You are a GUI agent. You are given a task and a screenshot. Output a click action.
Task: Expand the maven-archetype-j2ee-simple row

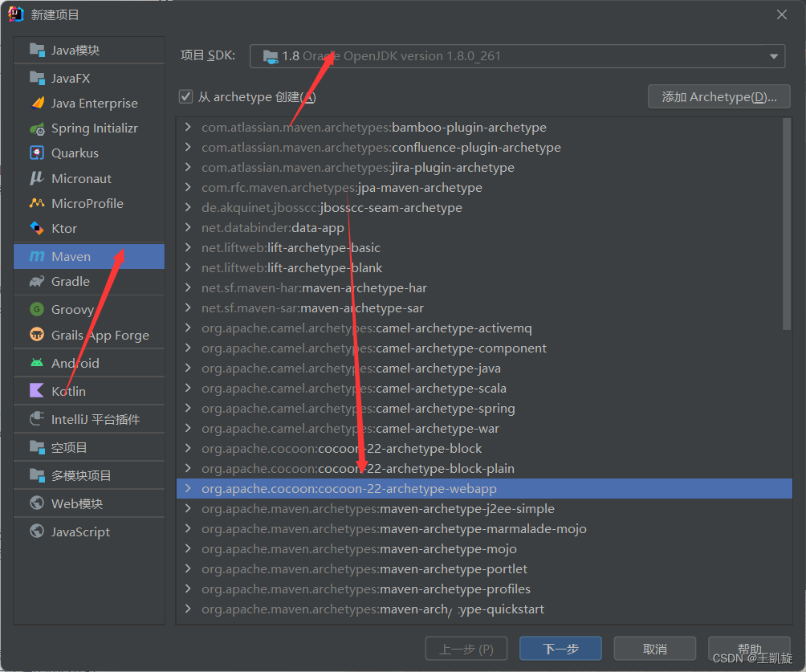(x=188, y=508)
